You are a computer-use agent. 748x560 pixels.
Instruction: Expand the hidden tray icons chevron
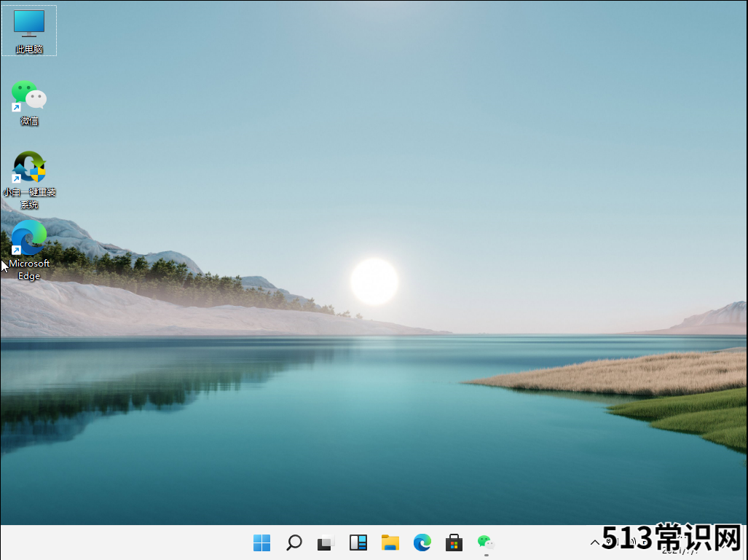click(x=594, y=542)
